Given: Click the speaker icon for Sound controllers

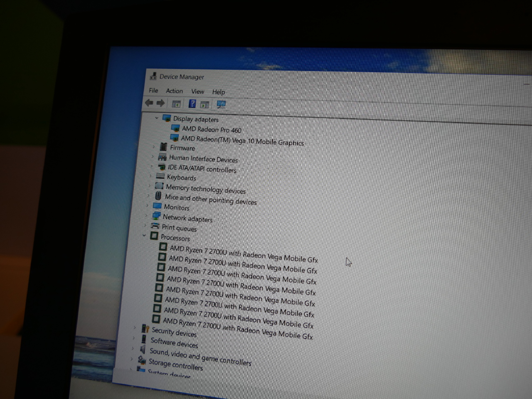Looking at the screenshot, I should 143,350.
